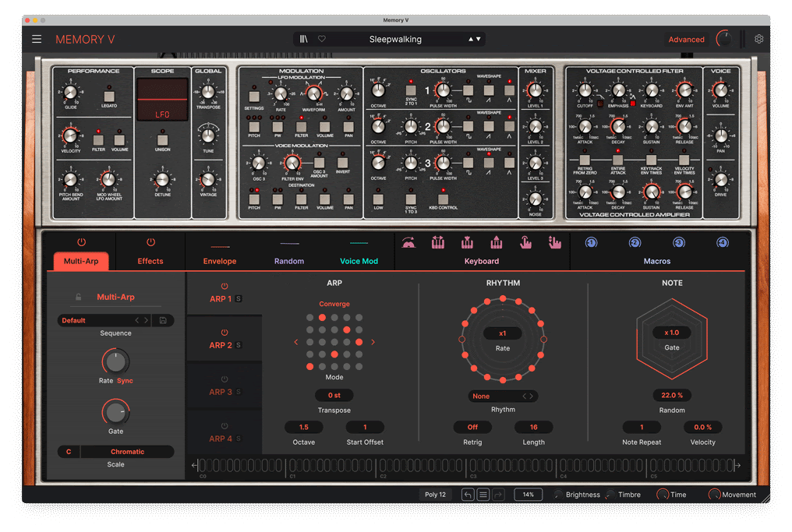Click the Retrig Off value
The width and height of the screenshot is (792, 532).
click(472, 427)
